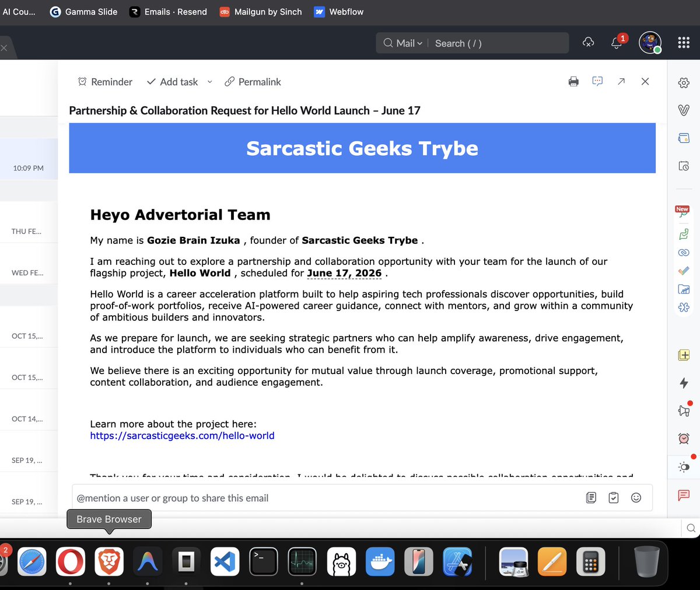
Task: Launch Opera from the Dock
Action: 71,562
